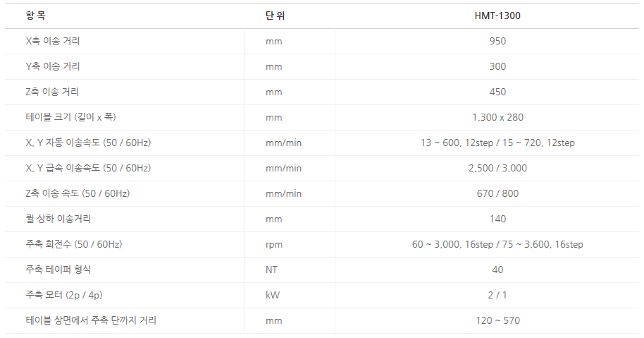
Task: Click the Y-axis travel value 300
Action: (x=497, y=66)
